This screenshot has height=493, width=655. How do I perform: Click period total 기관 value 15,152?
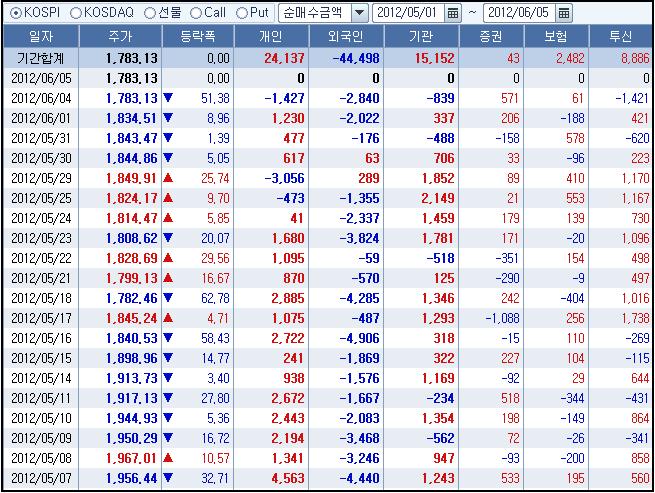click(435, 58)
